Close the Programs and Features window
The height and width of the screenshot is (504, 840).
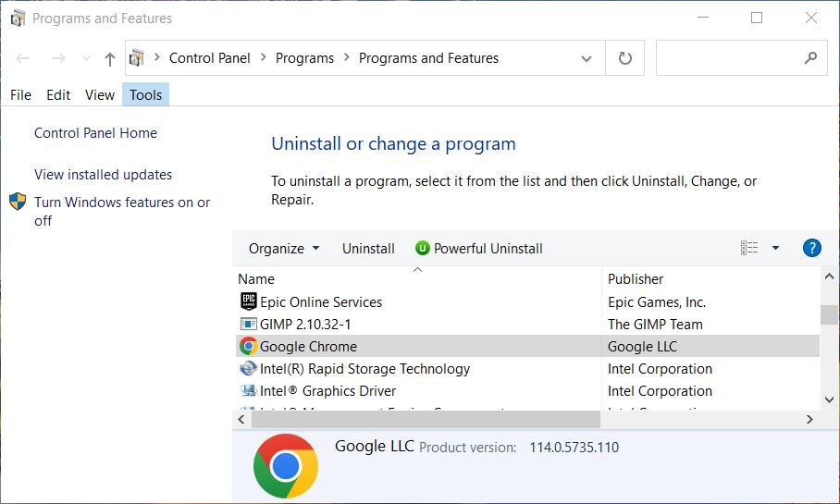(811, 18)
